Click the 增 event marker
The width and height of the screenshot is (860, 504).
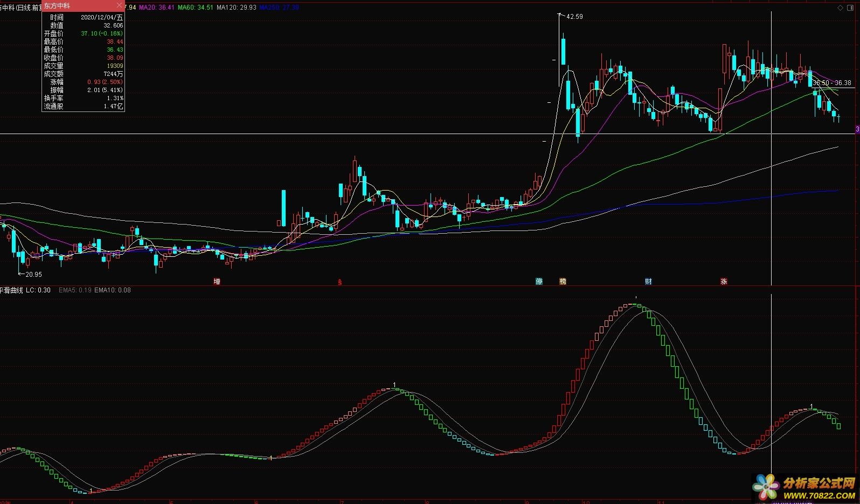click(217, 281)
